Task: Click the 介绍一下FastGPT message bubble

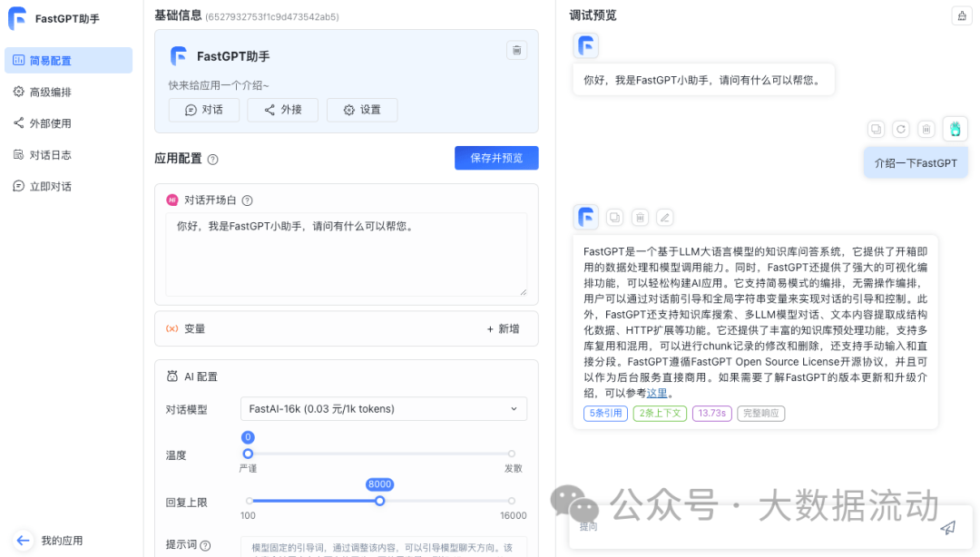Action: coord(916,163)
